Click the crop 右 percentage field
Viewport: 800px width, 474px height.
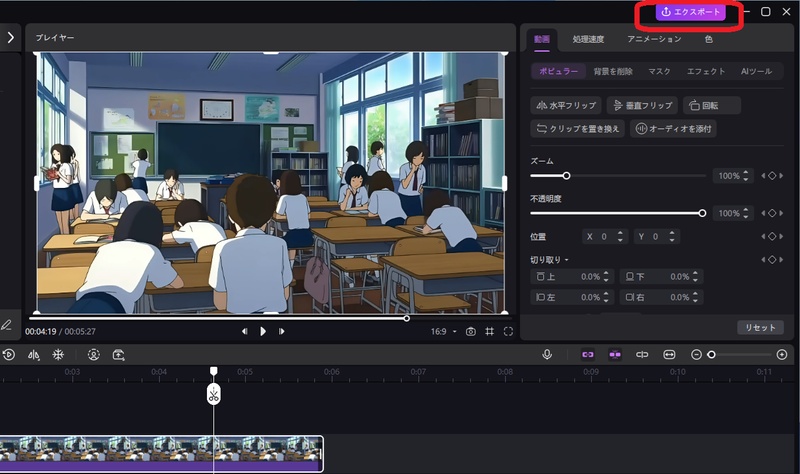[662, 297]
